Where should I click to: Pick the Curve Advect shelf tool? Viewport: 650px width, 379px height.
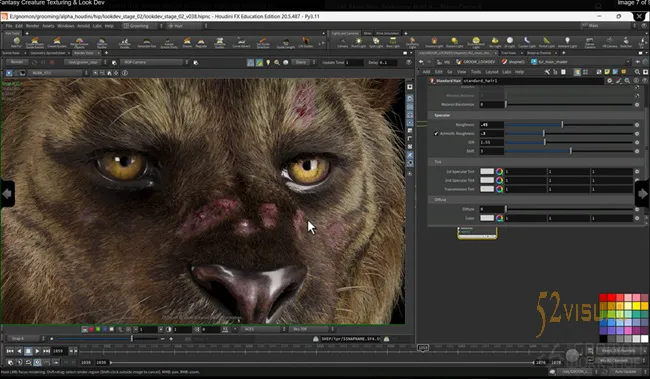[241, 42]
